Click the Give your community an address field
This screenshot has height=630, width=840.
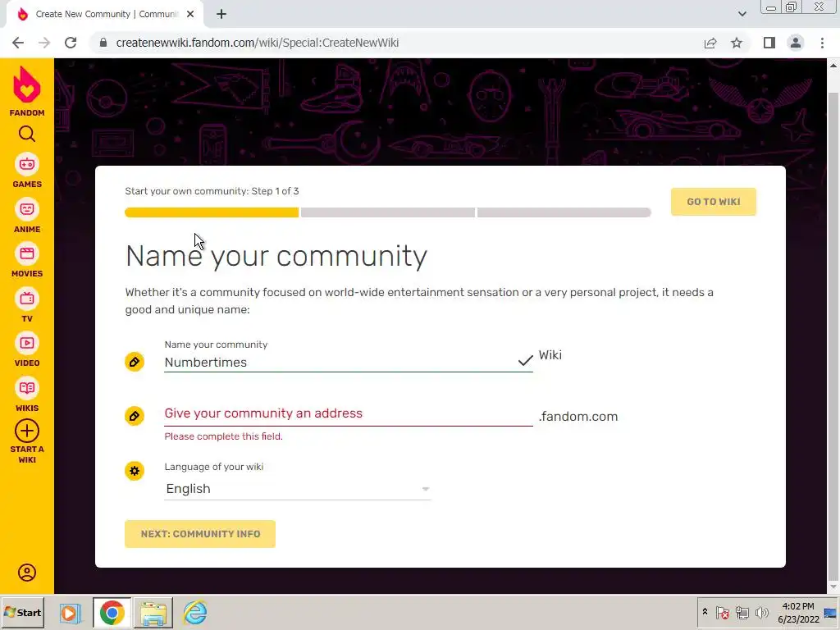[348, 413]
